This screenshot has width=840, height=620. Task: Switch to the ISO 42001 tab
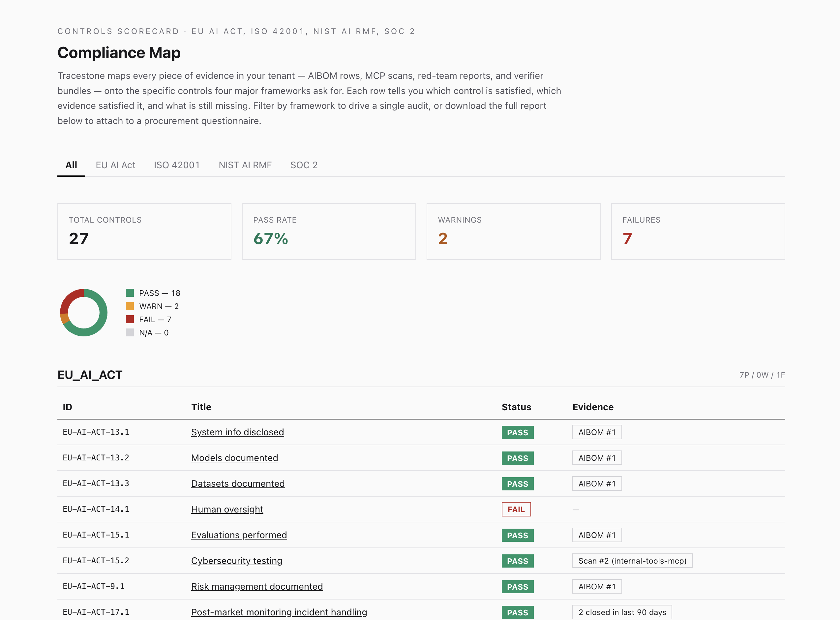point(177,165)
